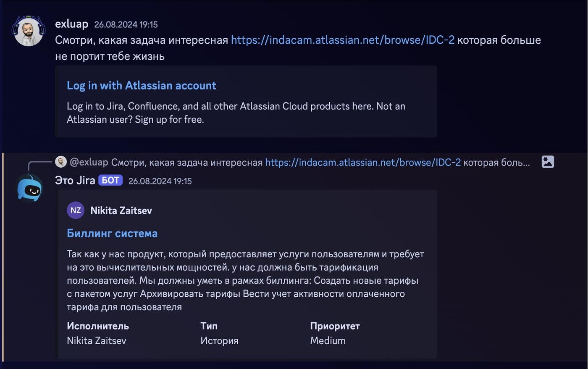588x369 pixels.
Task: Click the 'Это Jira' bot username
Action: (x=75, y=180)
